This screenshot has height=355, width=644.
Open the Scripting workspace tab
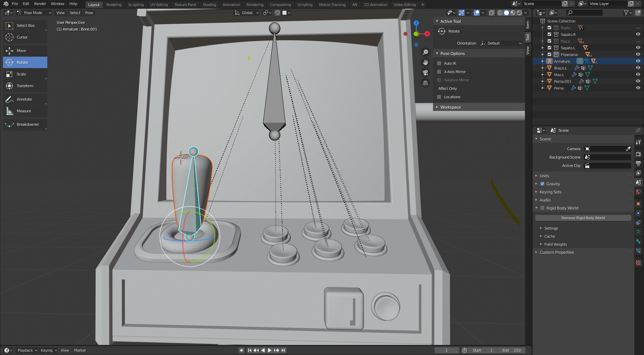305,5
